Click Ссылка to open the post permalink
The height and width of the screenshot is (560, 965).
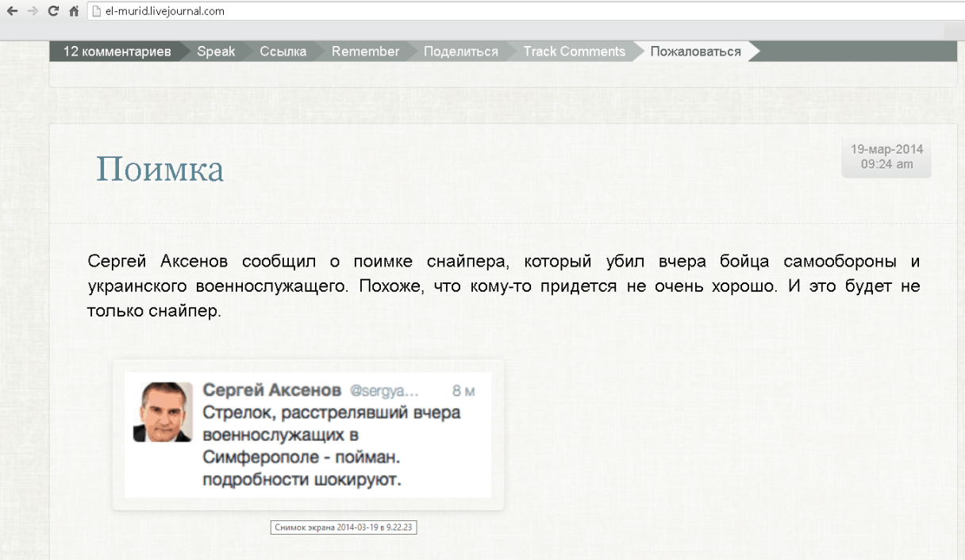[x=283, y=52]
